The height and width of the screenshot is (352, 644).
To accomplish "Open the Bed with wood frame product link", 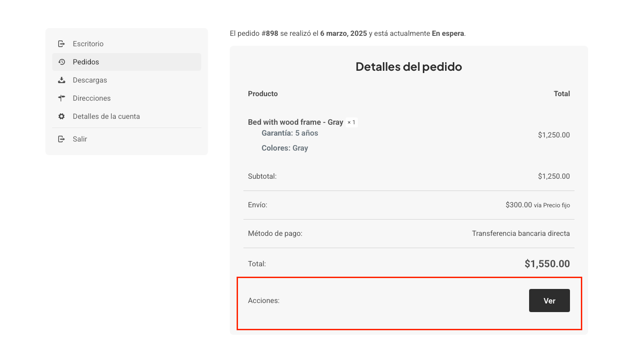I will [x=295, y=122].
